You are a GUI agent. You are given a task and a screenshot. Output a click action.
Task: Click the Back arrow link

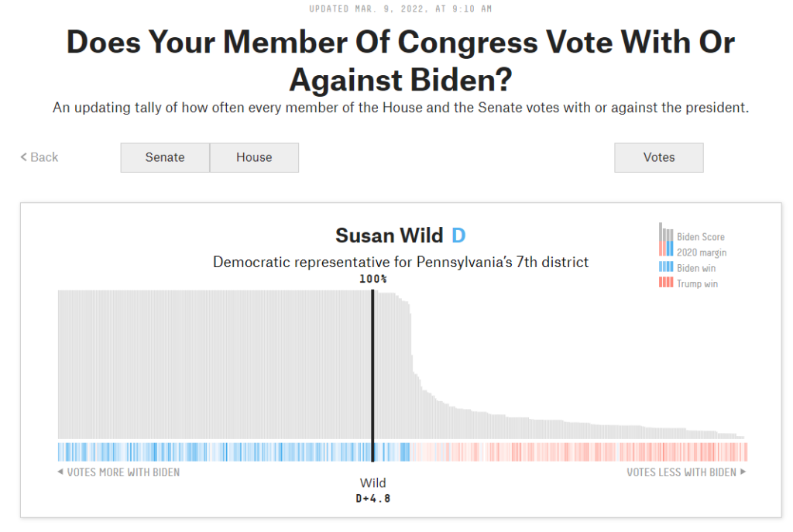[39, 157]
